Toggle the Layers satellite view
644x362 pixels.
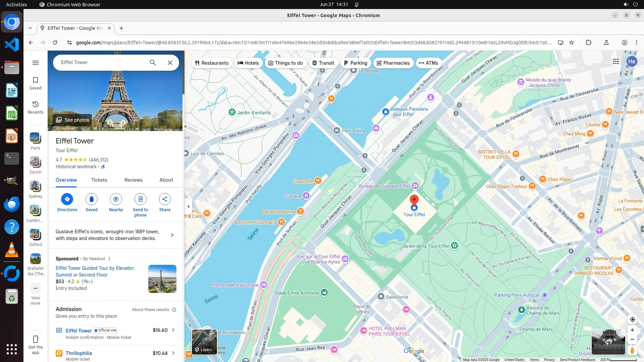pos(204,342)
